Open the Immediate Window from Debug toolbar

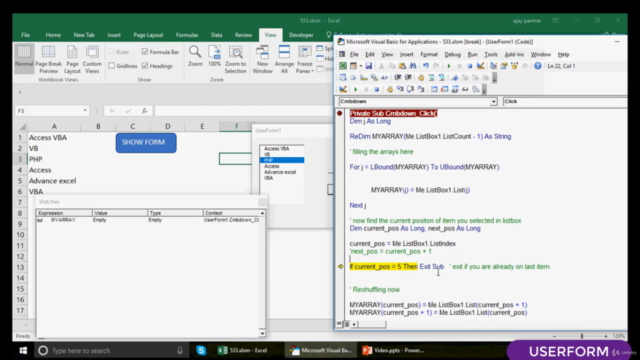[444, 89]
